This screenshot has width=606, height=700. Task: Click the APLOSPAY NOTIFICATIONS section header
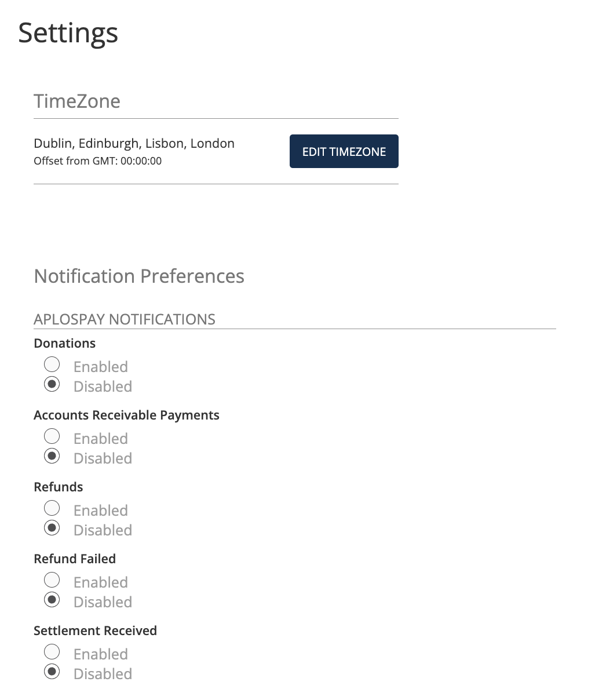125,319
